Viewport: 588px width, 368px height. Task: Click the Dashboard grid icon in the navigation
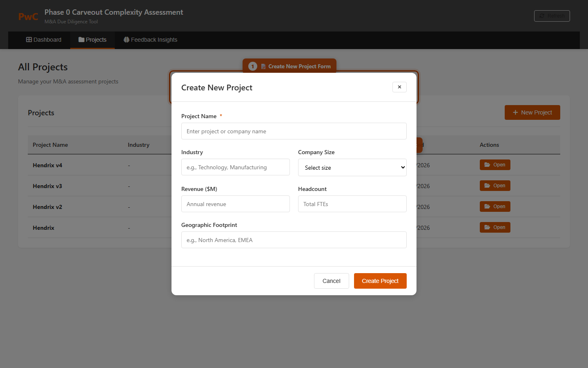coord(29,39)
